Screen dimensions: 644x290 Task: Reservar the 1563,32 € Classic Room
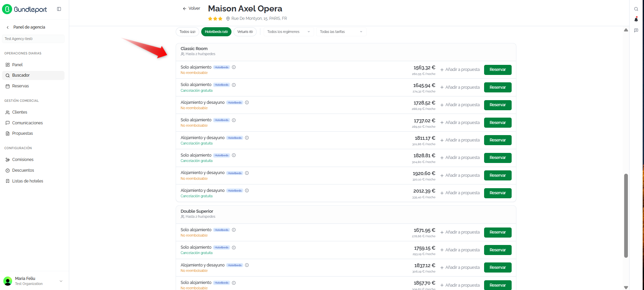pyautogui.click(x=498, y=70)
